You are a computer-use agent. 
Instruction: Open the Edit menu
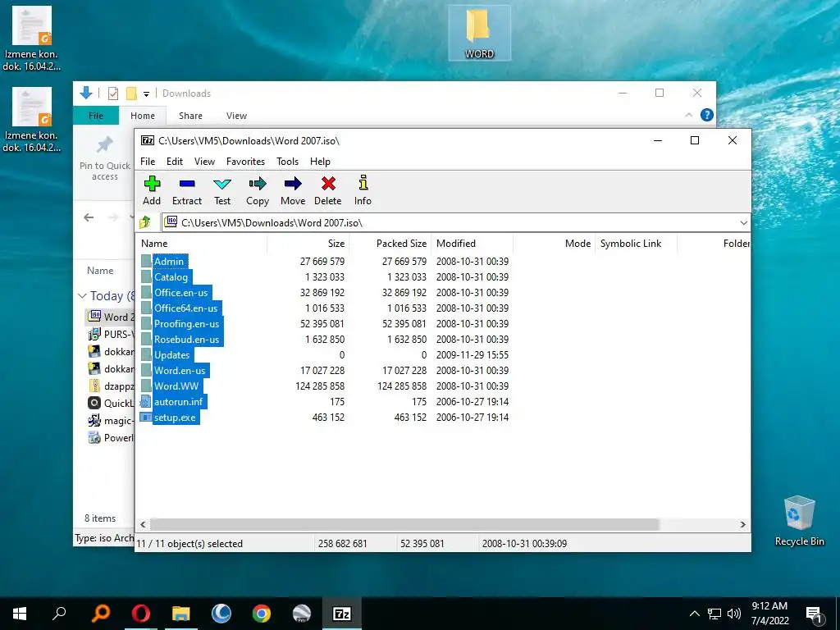pyautogui.click(x=175, y=162)
